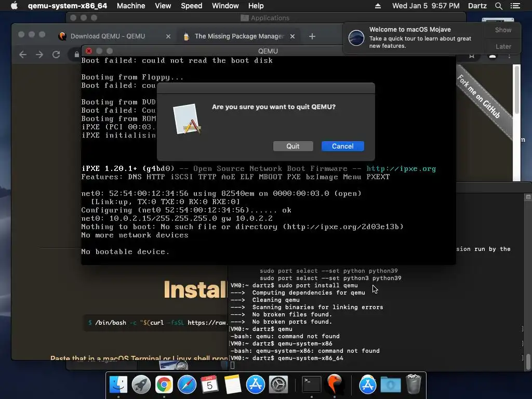Screen dimensions: 532x399
Task: Open Safari from the Dock
Action: click(187, 385)
